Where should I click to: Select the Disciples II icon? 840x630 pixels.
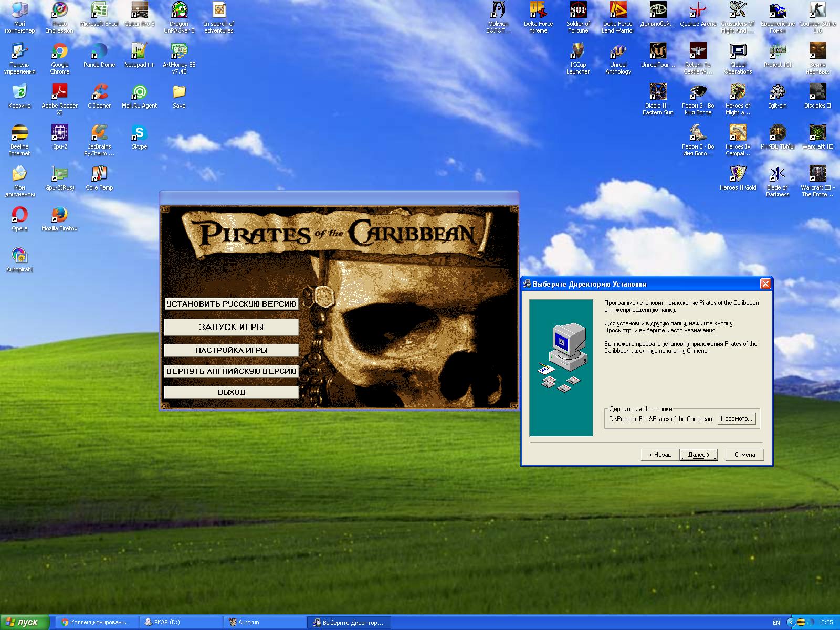[x=817, y=96]
